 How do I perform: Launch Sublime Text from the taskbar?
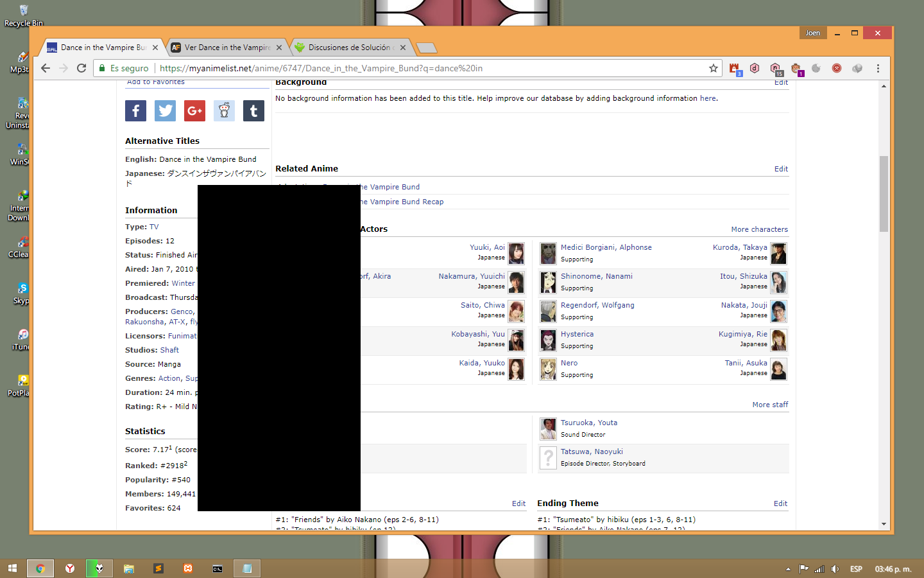click(158, 568)
